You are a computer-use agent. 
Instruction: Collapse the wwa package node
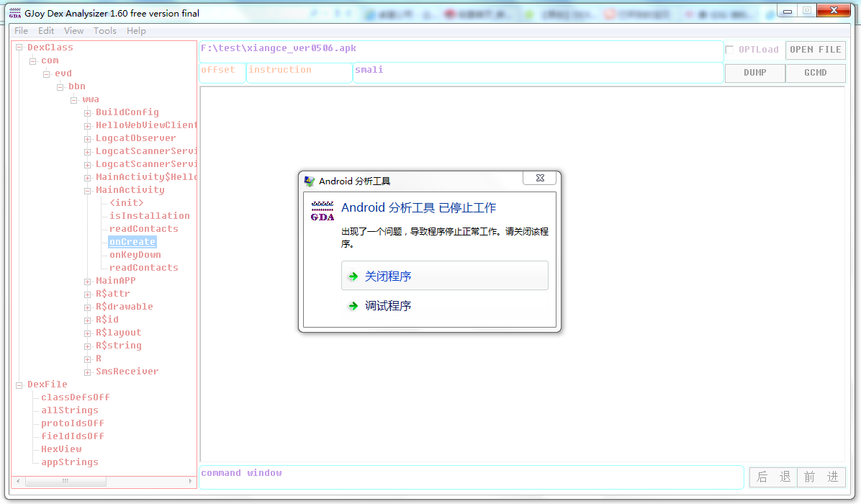click(74, 100)
